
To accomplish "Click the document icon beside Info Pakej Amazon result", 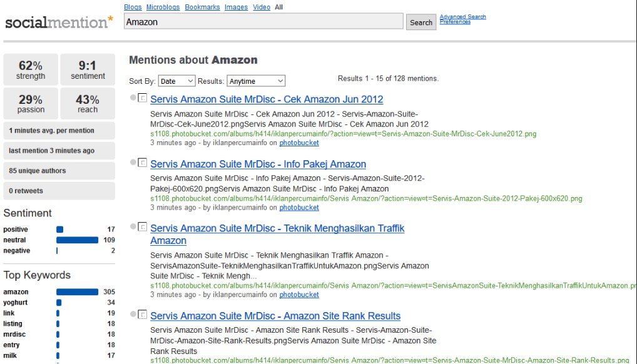I will click(x=142, y=163).
